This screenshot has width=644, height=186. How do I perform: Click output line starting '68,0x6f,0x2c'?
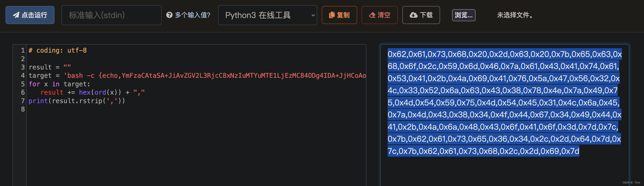[x=503, y=66]
